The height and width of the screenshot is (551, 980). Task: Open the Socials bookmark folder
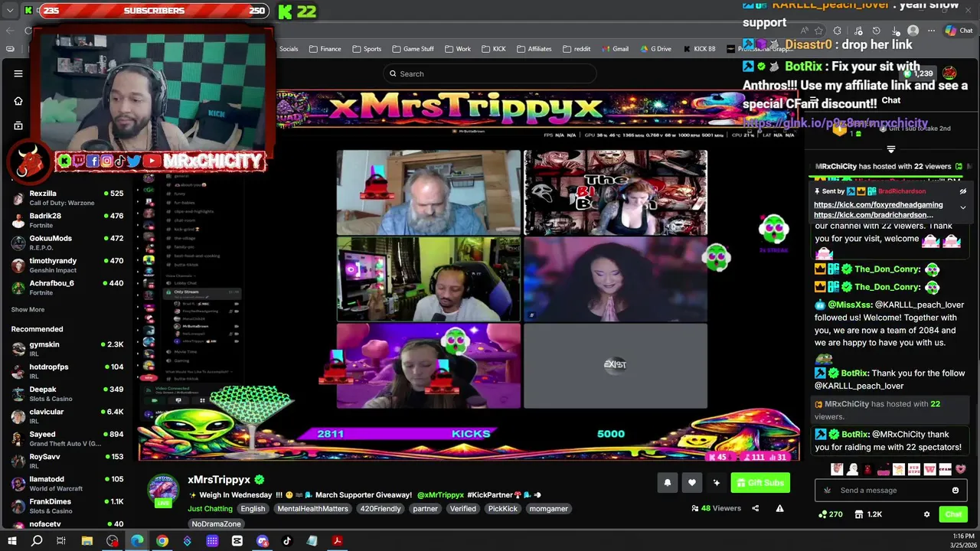(x=289, y=49)
